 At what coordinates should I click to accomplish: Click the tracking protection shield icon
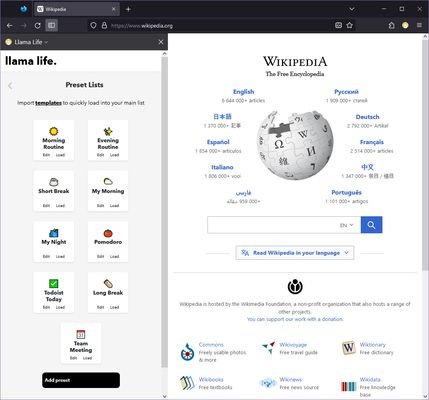(x=94, y=25)
